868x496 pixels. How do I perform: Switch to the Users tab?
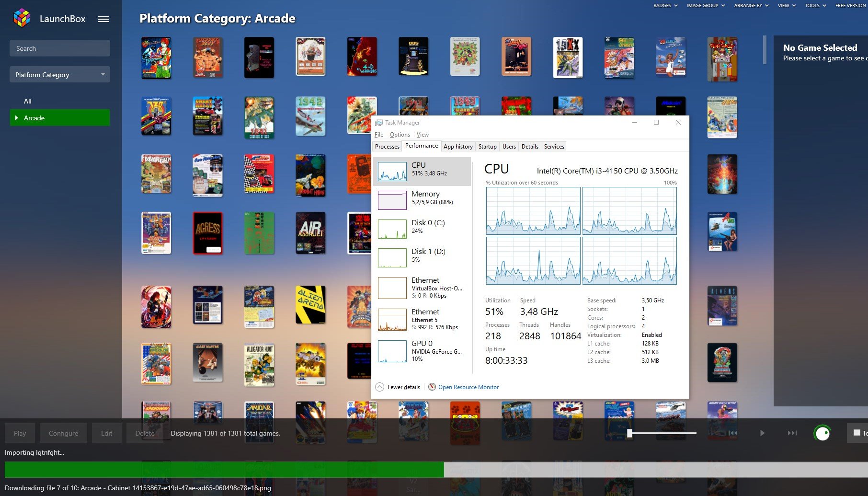tap(509, 147)
